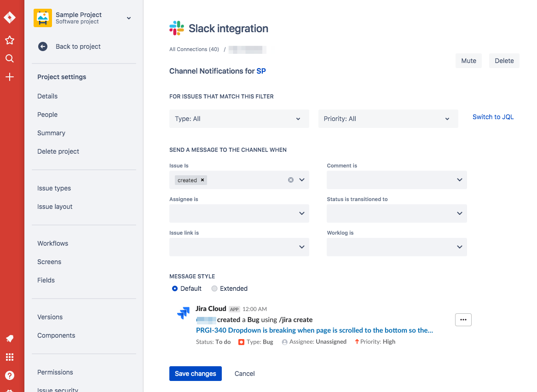Click the Jira home diamond icon
Screen dimensions: 537x392
tap(10, 17)
